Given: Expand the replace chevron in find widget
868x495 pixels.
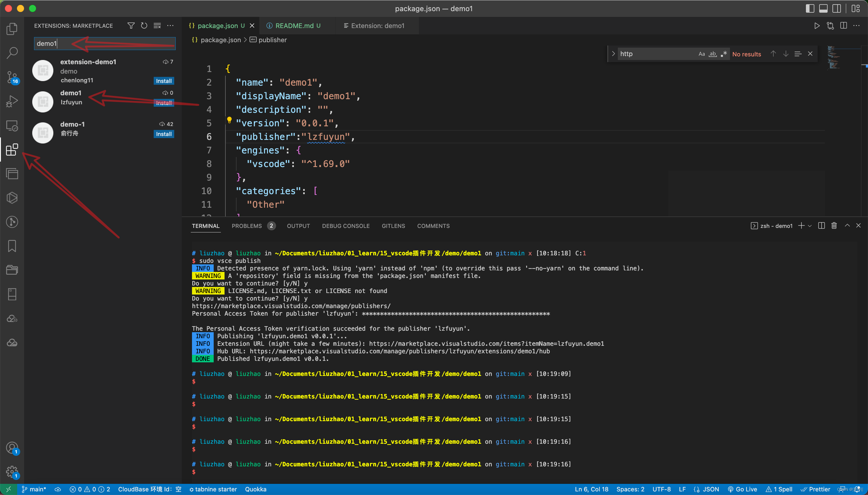Looking at the screenshot, I should tap(613, 54).
